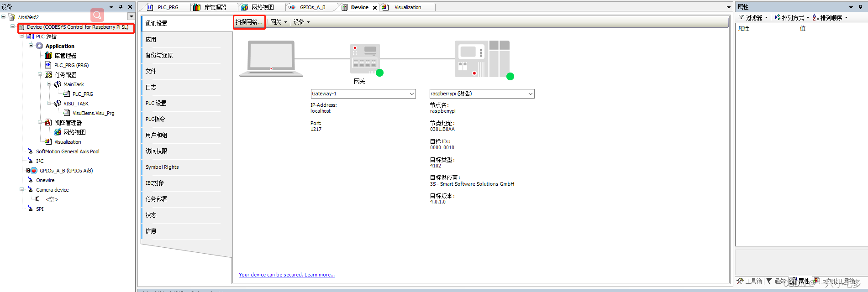Viewport: 868px width, 292px height.
Task: Collapse the MainTask tree node
Action: (49, 84)
